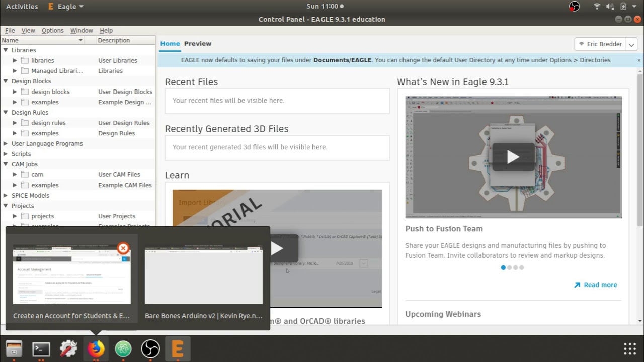Select the Create an Account window thumbnail
The height and width of the screenshot is (362, 644).
tap(71, 276)
